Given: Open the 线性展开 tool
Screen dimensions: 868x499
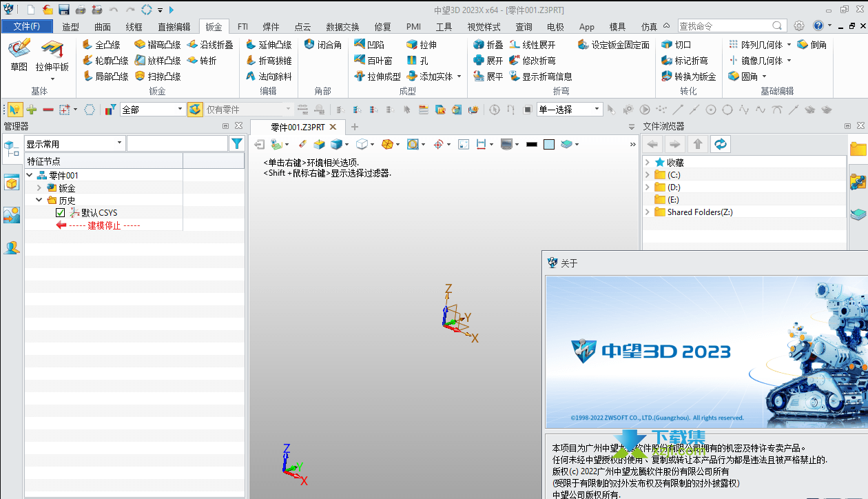Looking at the screenshot, I should [x=533, y=45].
